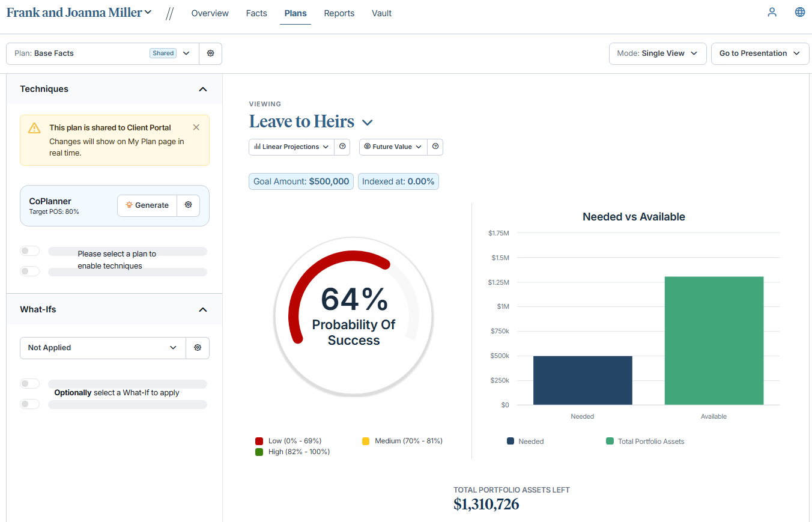Click the globe icon in header

tap(799, 12)
